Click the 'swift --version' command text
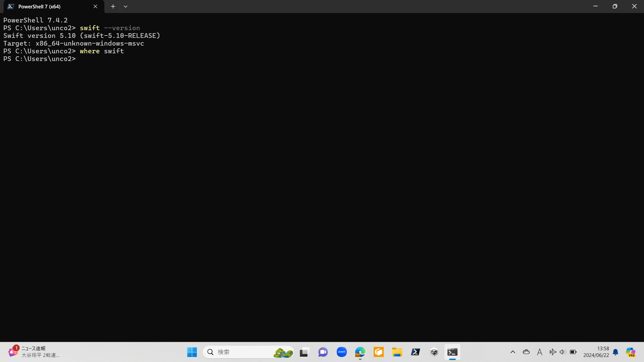Screen dimensions: 644x362 tap(110, 28)
